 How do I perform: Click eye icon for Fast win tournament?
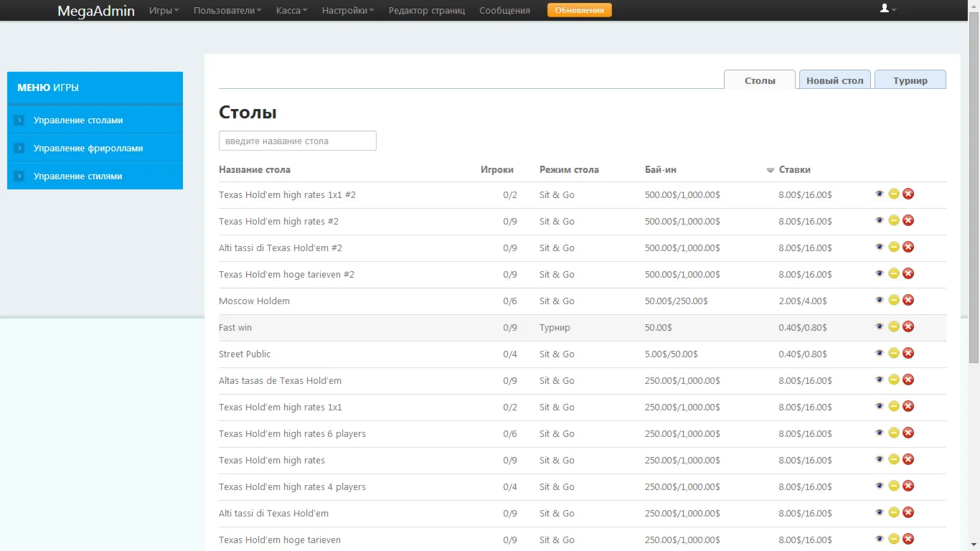pos(880,327)
